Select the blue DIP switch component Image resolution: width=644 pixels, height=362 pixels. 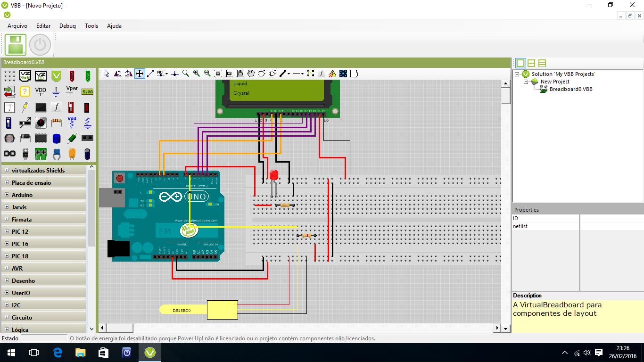point(8,123)
